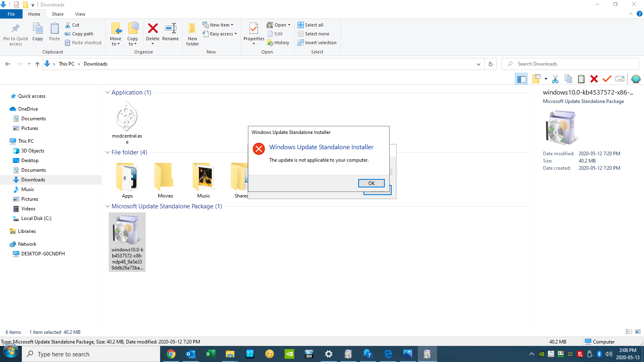Click the Delete icon in the ribbon

153,29
